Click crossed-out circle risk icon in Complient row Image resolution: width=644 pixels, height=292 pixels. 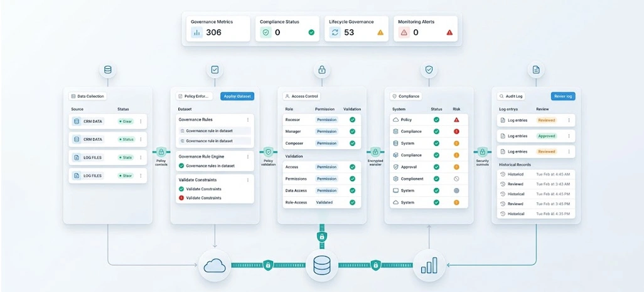click(456, 179)
